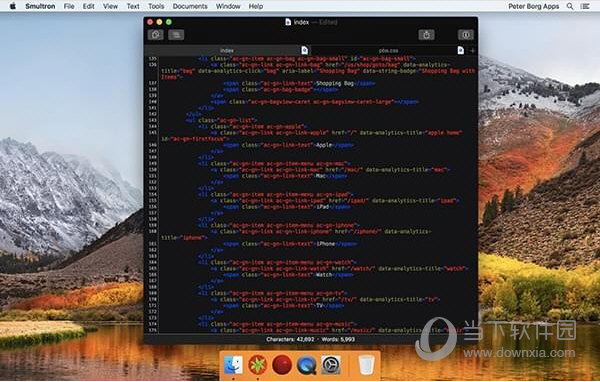The height and width of the screenshot is (382, 600).
Task: Click the ac-gn-list class line of code
Action: [221, 120]
